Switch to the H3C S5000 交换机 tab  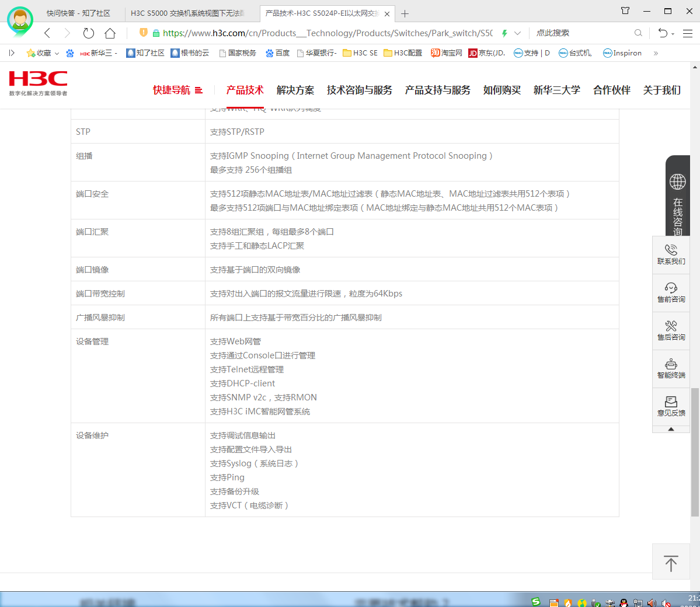tap(187, 13)
